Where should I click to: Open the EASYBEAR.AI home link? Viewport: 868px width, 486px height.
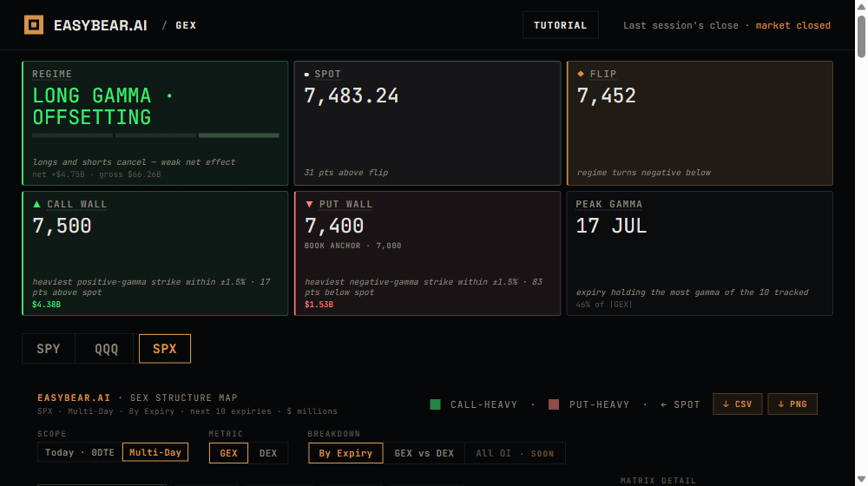pos(100,25)
